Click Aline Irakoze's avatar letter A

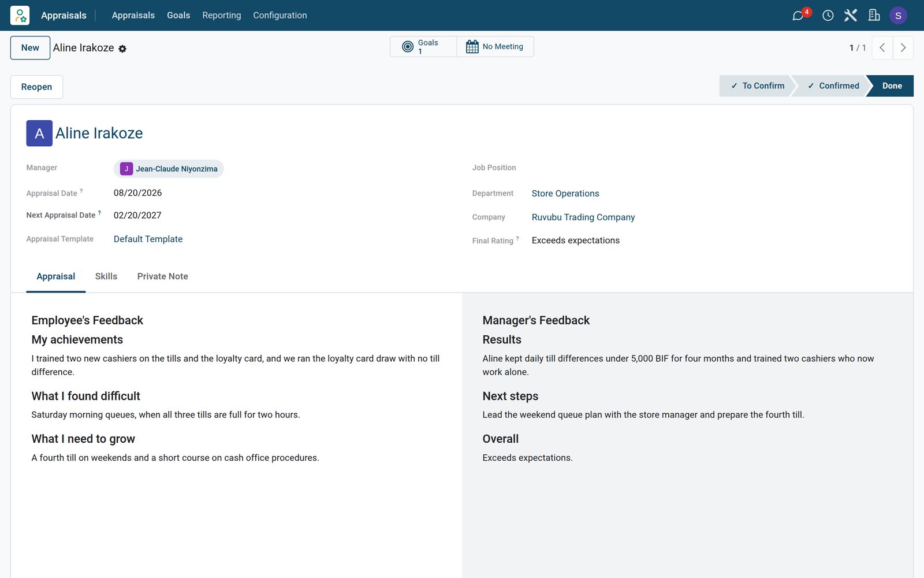pos(39,134)
